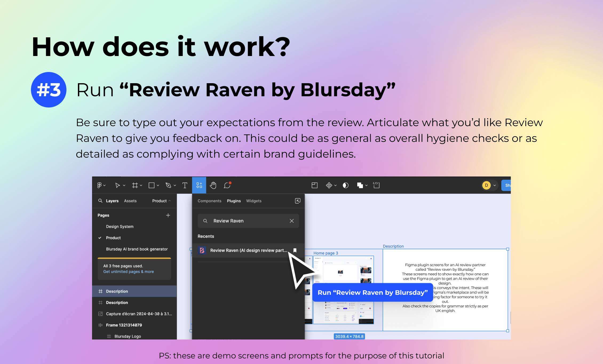Switch to the Assets tab
Screen dimensions: 603x364
[x=130, y=201]
